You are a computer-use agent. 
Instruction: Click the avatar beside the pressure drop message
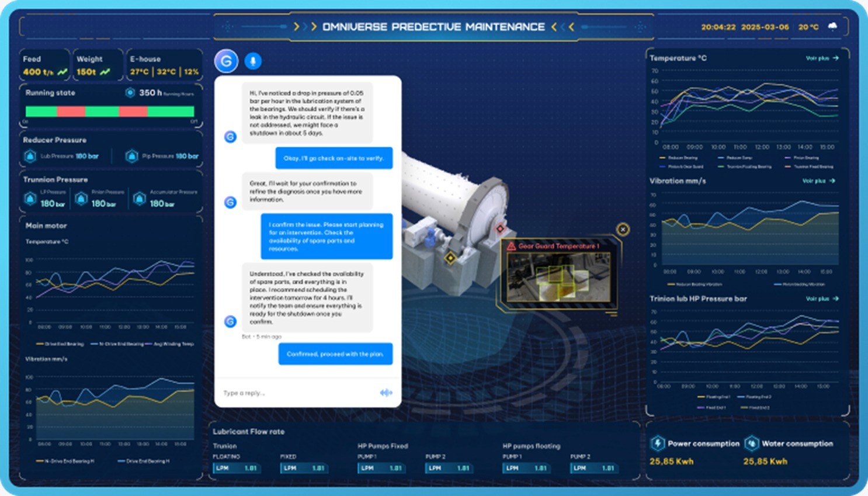(230, 137)
